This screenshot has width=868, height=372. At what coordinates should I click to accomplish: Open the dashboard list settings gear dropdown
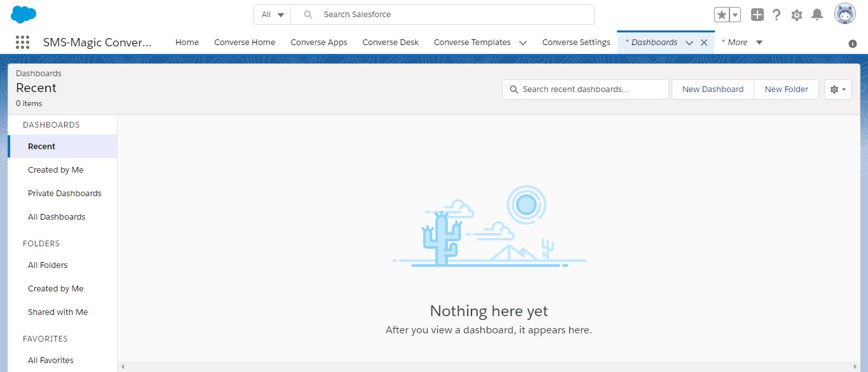click(838, 90)
